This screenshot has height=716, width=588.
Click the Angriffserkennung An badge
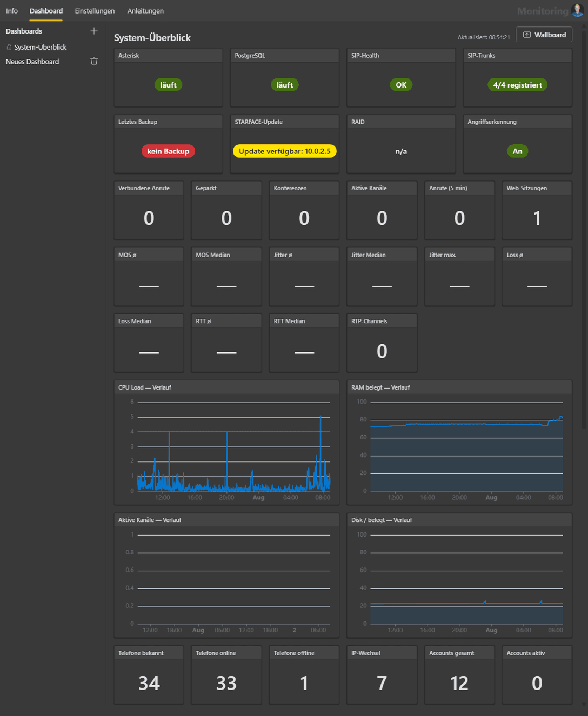(x=518, y=151)
